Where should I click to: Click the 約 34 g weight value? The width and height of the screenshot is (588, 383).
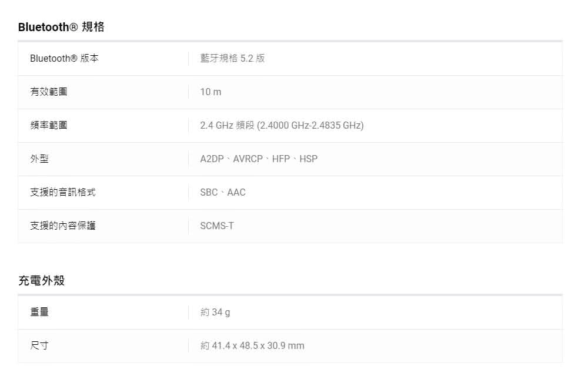(215, 312)
